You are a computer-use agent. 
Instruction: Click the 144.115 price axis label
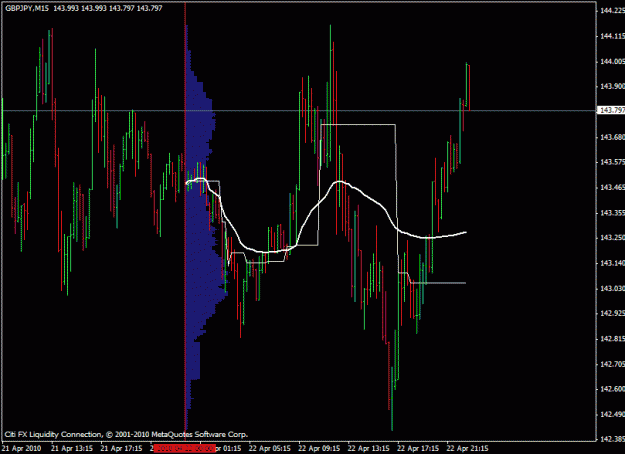click(612, 36)
